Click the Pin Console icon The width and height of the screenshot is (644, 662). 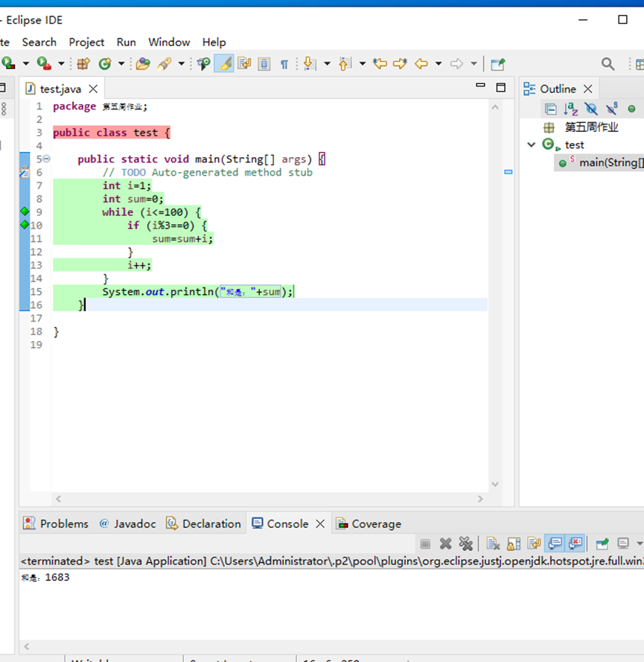[602, 544]
